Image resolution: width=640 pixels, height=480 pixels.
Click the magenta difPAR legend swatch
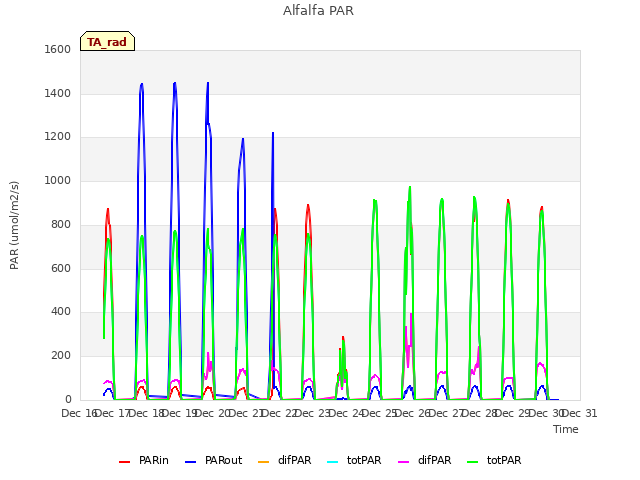click(403, 462)
